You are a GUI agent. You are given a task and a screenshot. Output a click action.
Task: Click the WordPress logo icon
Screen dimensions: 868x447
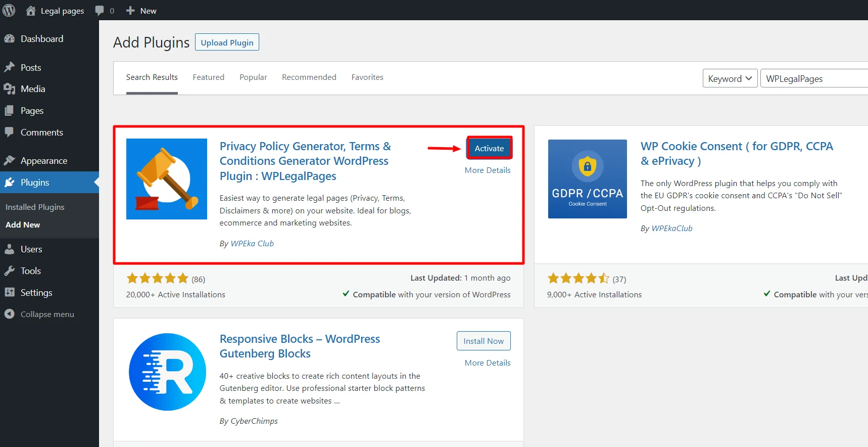[x=9, y=11]
